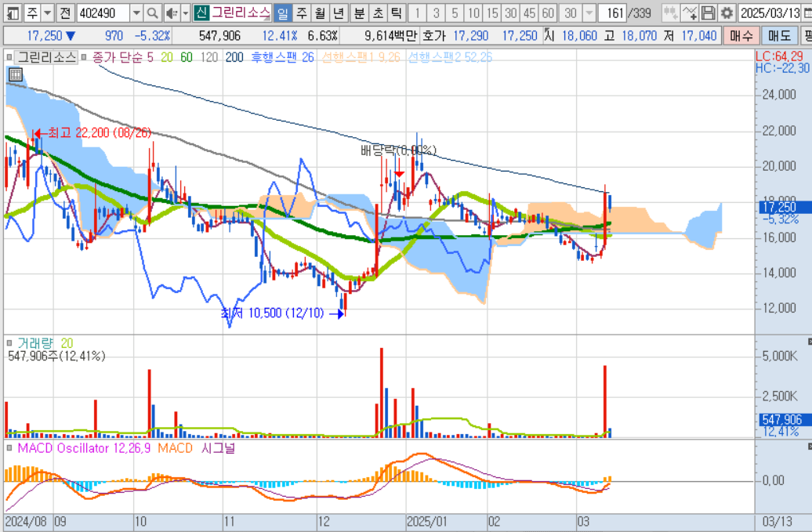Click the square marker before 종가 단순

pyautogui.click(x=84, y=57)
